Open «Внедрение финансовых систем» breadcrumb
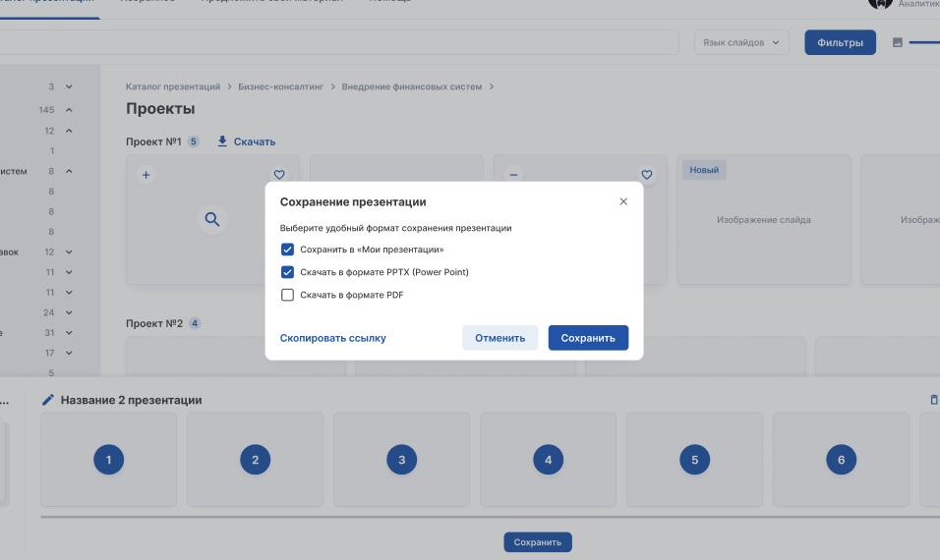The image size is (940, 560). point(411,86)
